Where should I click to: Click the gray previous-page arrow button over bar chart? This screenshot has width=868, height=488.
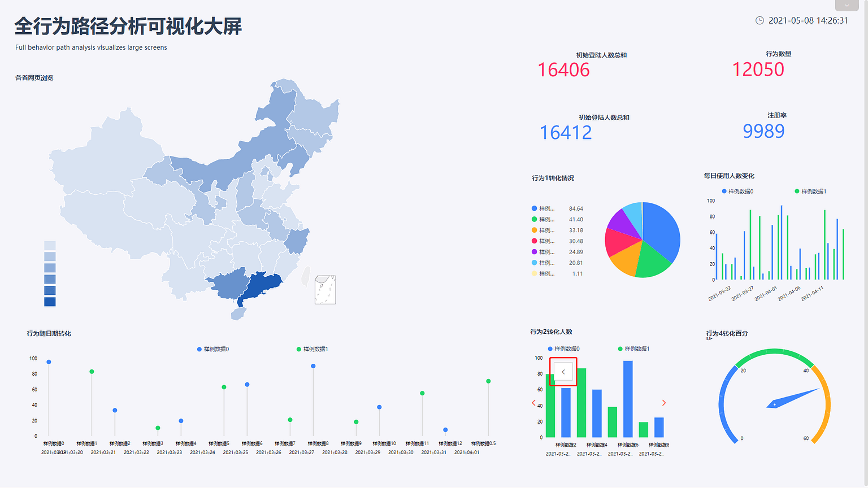coord(563,372)
